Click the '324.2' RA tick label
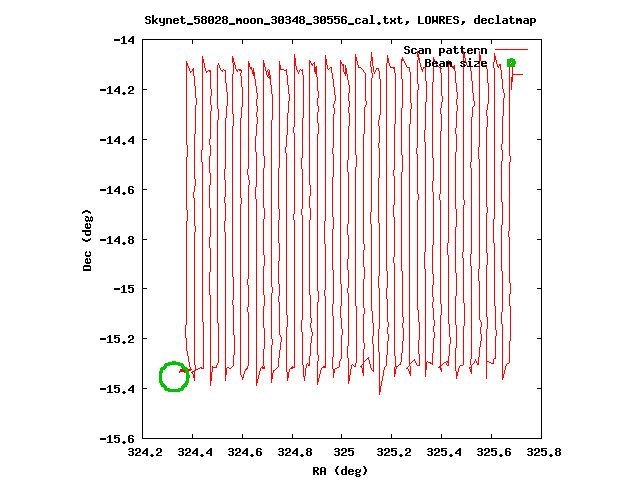640x480 pixels. pos(145,452)
